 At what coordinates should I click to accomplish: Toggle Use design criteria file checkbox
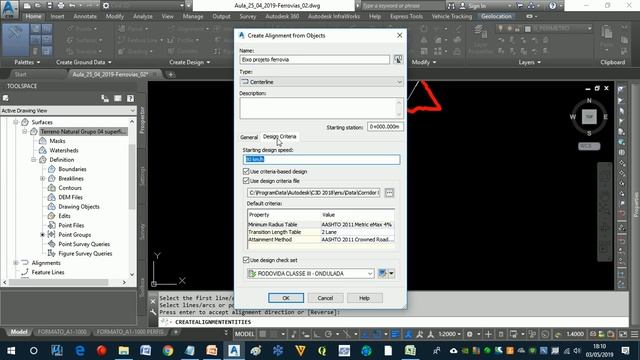click(246, 181)
